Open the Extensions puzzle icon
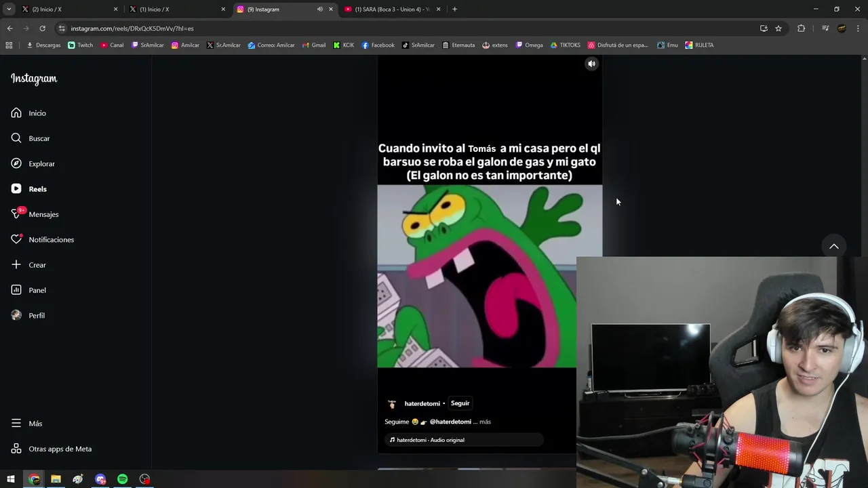Viewport: 868px width, 488px height. pyautogui.click(x=801, y=28)
